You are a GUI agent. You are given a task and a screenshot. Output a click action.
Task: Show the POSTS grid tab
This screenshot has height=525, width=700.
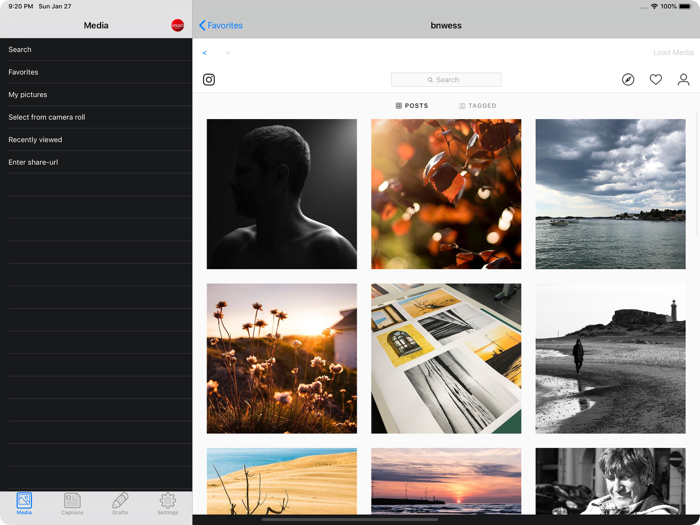point(412,106)
